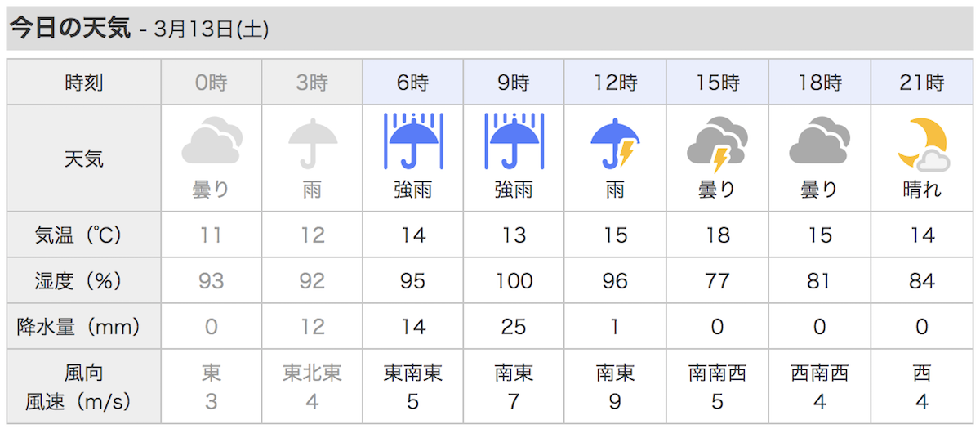980x429 pixels.
Task: Select the heavy rain umbrella icon at 6時
Action: pyautogui.click(x=413, y=141)
